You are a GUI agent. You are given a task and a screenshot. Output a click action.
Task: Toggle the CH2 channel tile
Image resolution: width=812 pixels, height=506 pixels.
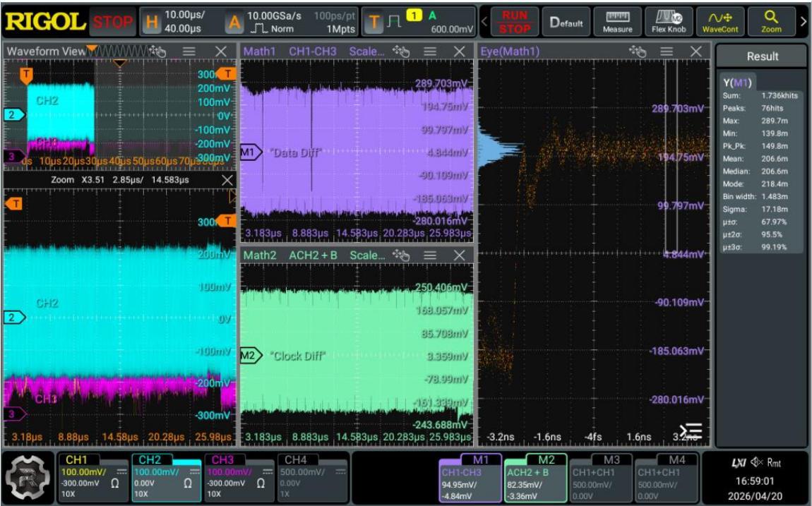(x=166, y=477)
